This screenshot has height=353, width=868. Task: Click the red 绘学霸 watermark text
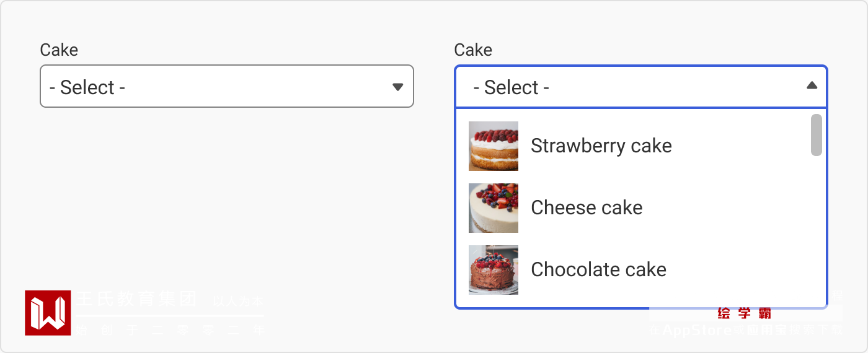click(744, 313)
